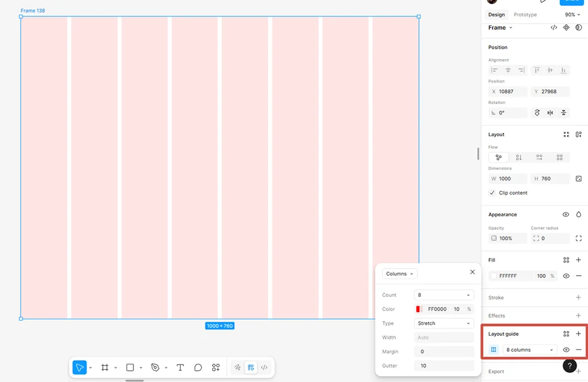
Task: Remove the 8 columns layout guide
Action: coord(579,350)
